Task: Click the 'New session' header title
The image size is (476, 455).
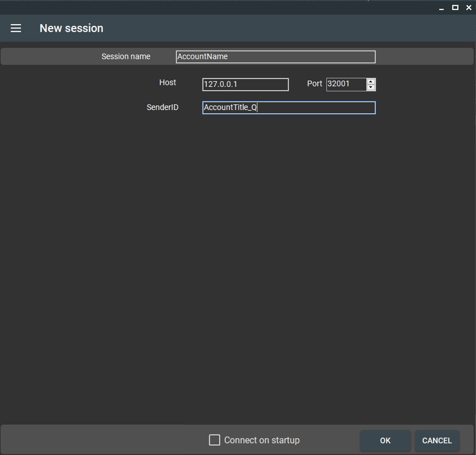Action: pos(71,28)
